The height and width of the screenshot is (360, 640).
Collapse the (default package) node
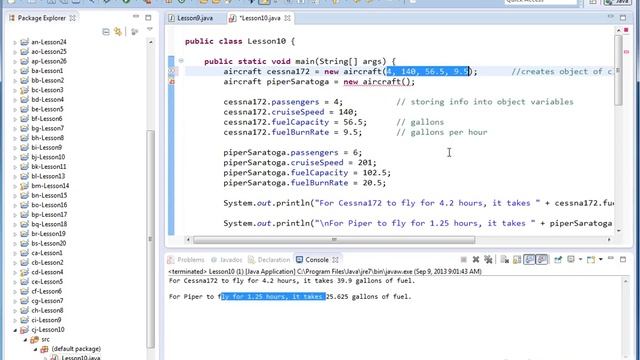click(36, 349)
